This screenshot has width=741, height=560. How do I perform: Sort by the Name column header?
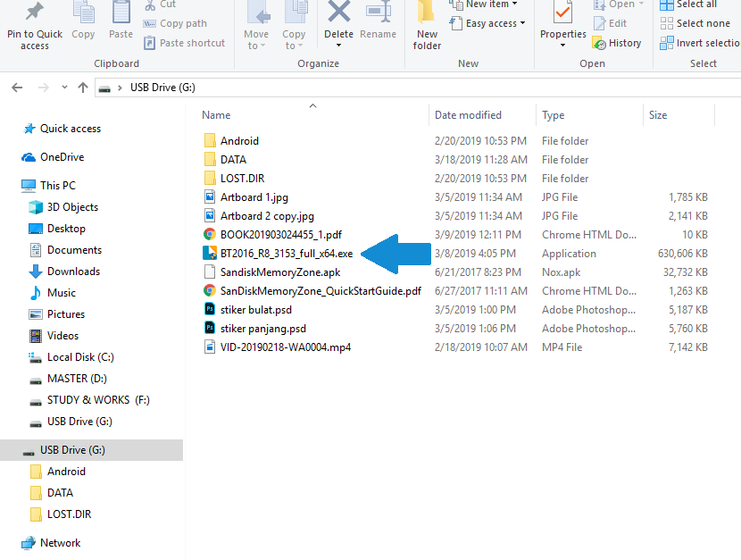pos(216,115)
